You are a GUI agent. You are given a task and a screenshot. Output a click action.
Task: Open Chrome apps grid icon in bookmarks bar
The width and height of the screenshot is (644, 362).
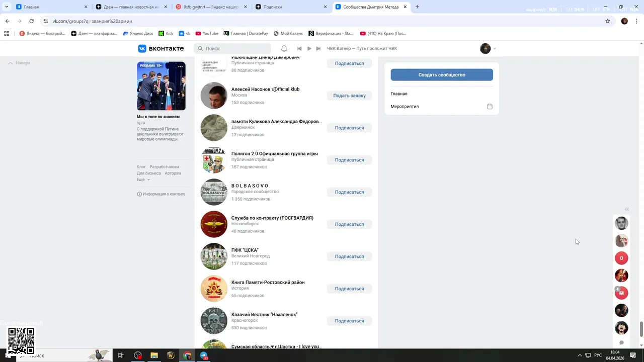click(7, 34)
